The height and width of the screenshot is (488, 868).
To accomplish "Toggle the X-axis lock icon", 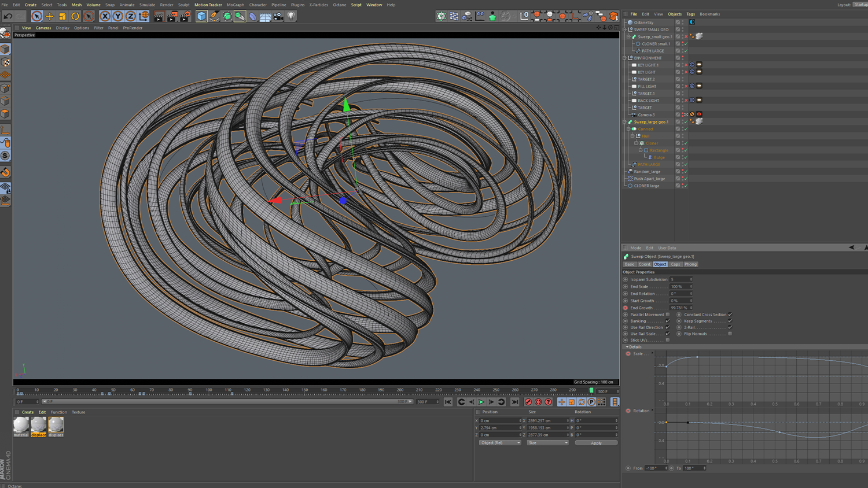I will pyautogui.click(x=105, y=17).
